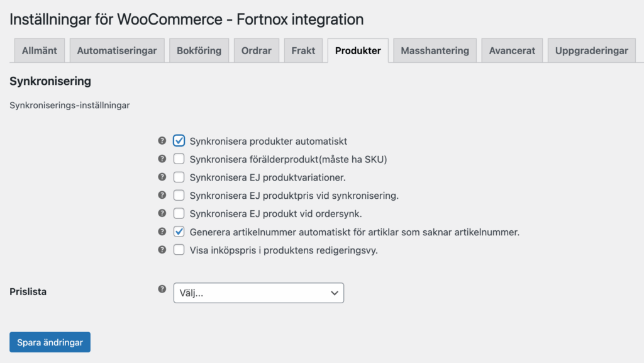Click the help icon for "Synkronisera EJ produkt vid ordersynk"
This screenshot has width=644, height=363.
[162, 214]
